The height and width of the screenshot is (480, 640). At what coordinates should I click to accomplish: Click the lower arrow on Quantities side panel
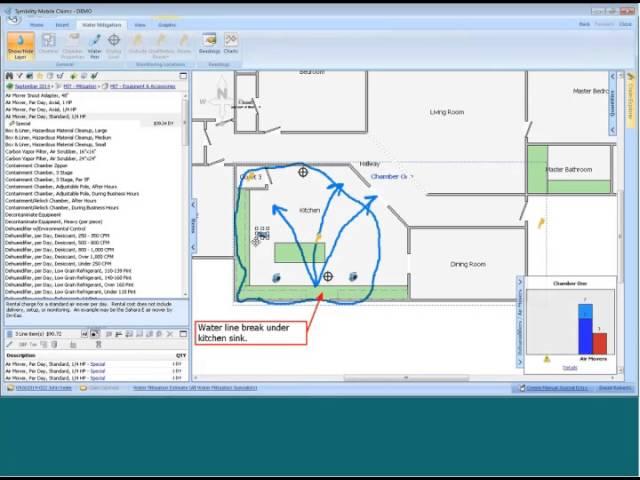pos(612,130)
